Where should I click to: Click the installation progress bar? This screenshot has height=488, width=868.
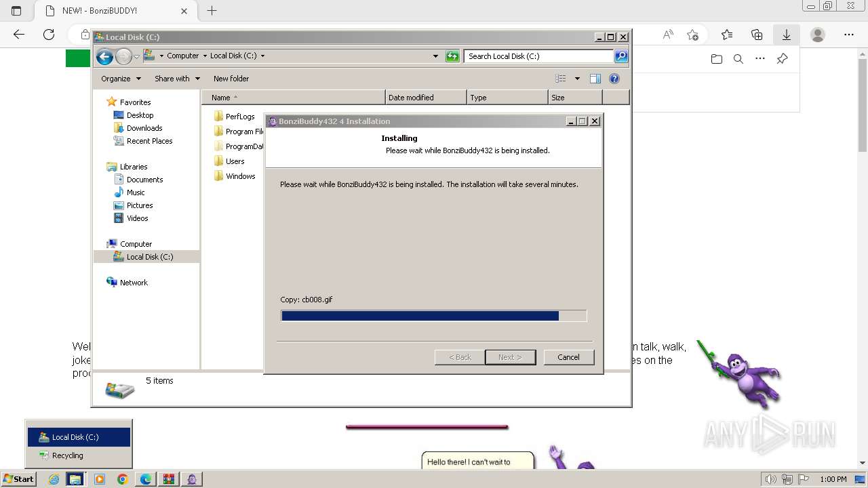click(x=434, y=316)
